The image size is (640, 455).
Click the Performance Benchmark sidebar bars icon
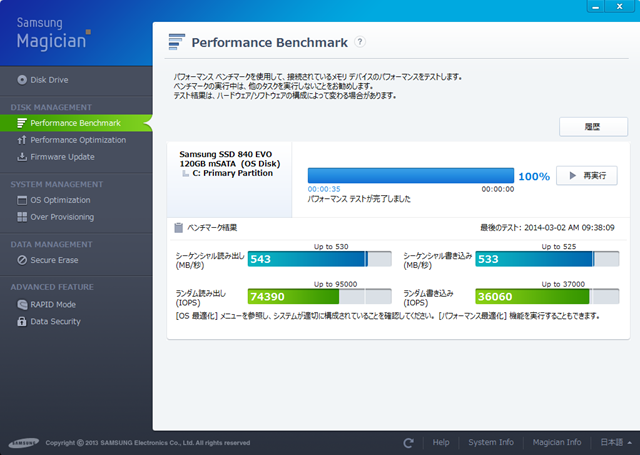coord(22,123)
